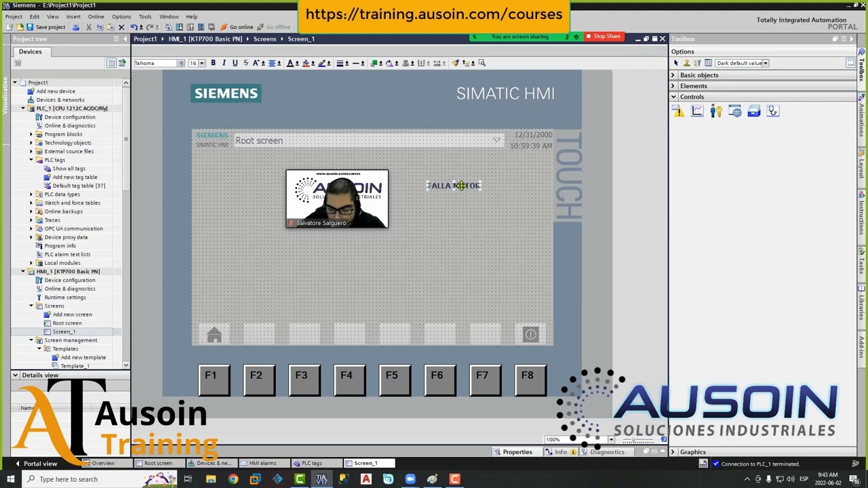Click the Print icon in toolbar
Screen dimensions: 868x488
pos(75,27)
